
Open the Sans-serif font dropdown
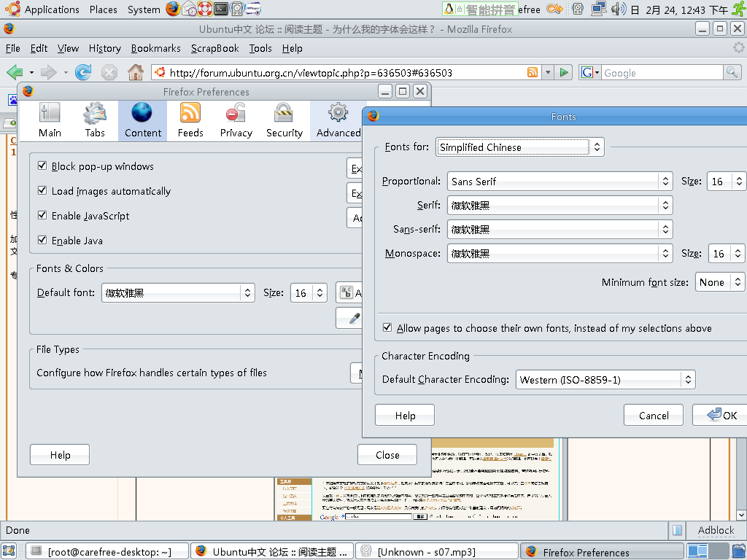560,230
